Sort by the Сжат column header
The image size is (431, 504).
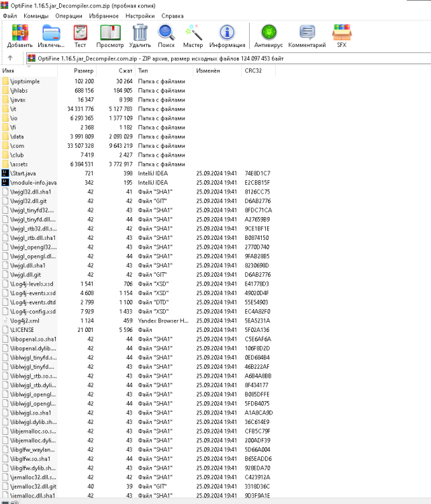click(x=116, y=71)
